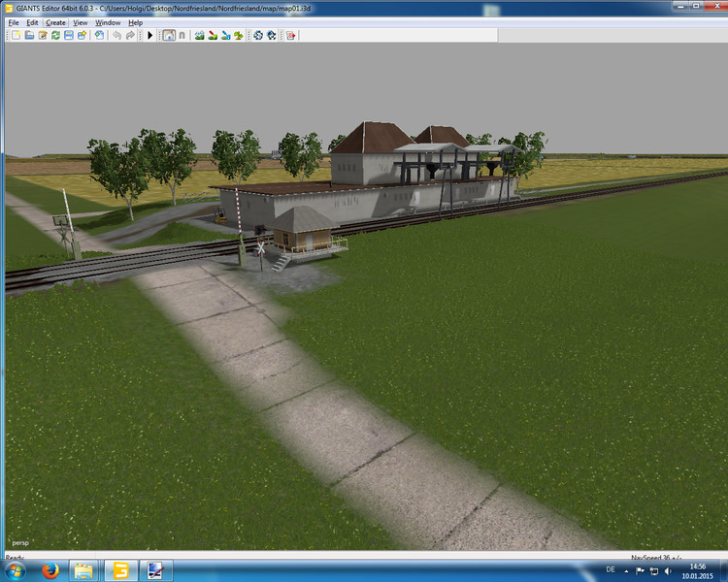728x582 pixels.
Task: Toggle the magnet snap icon
Action: pyautogui.click(x=182, y=35)
